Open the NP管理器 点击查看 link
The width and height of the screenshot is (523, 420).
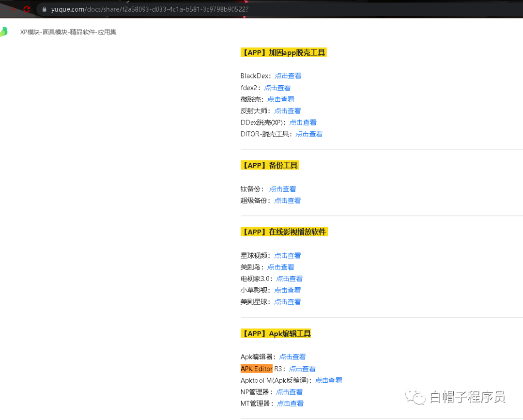click(289, 391)
